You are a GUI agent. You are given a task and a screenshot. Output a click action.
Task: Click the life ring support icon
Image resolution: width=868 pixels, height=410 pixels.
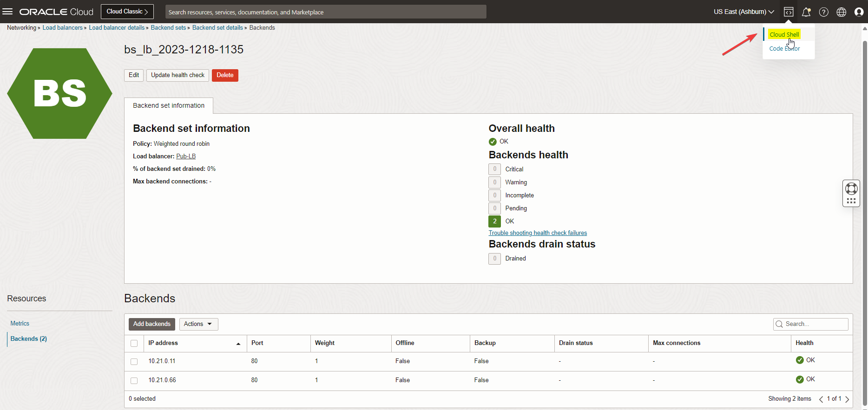(x=851, y=189)
